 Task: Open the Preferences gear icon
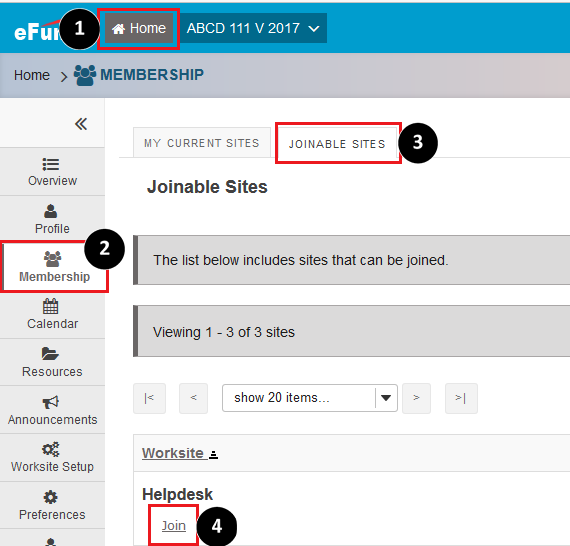pyautogui.click(x=51, y=497)
